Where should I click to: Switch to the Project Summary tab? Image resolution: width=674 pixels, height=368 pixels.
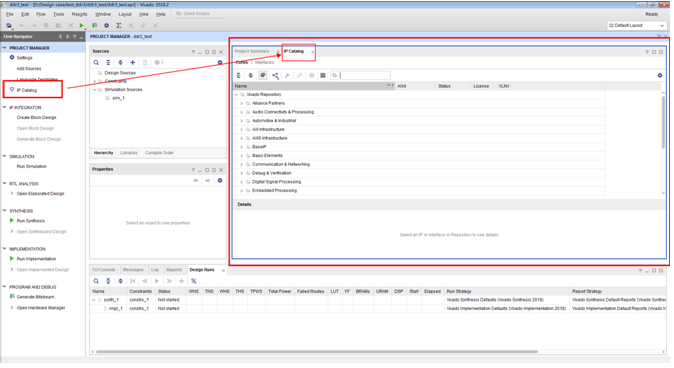252,51
